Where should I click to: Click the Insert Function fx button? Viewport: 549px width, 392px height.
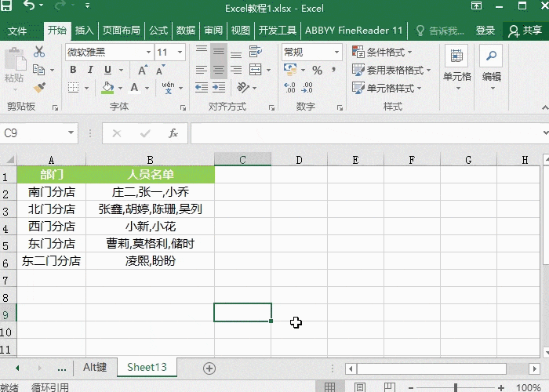pyautogui.click(x=173, y=133)
